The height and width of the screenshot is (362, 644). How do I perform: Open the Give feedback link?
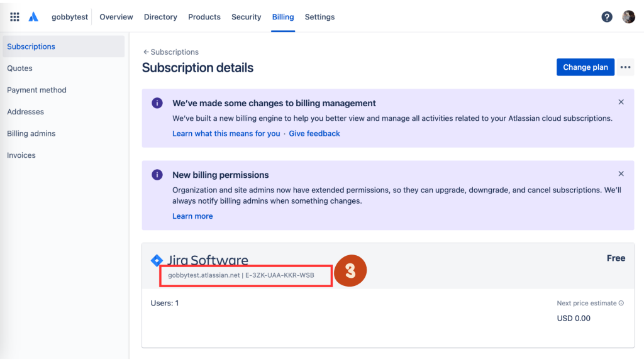314,133
